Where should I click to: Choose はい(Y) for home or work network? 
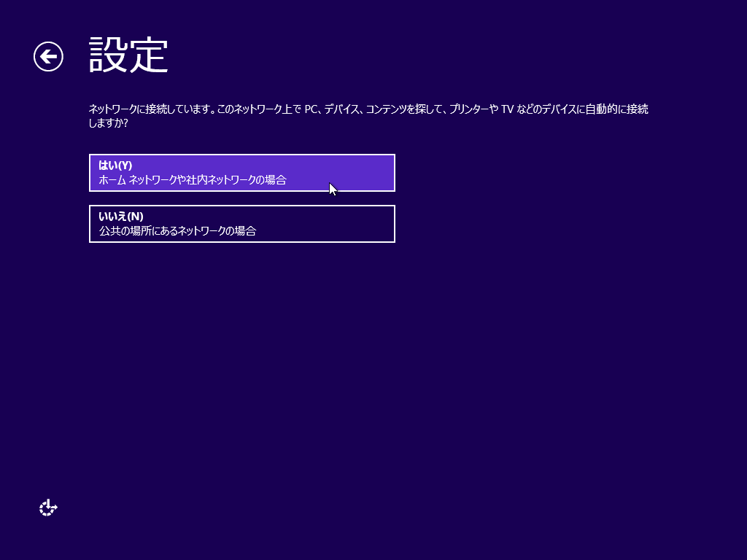coord(242,173)
